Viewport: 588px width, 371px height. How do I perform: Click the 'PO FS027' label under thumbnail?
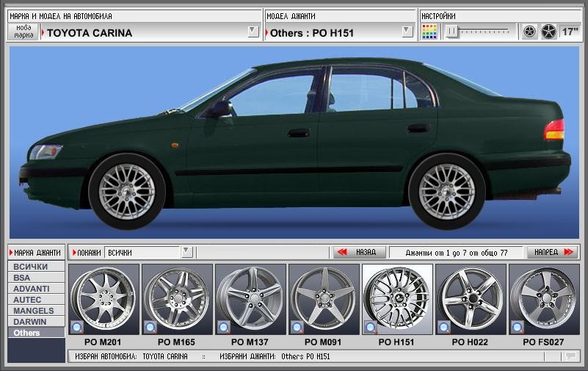pos(543,342)
